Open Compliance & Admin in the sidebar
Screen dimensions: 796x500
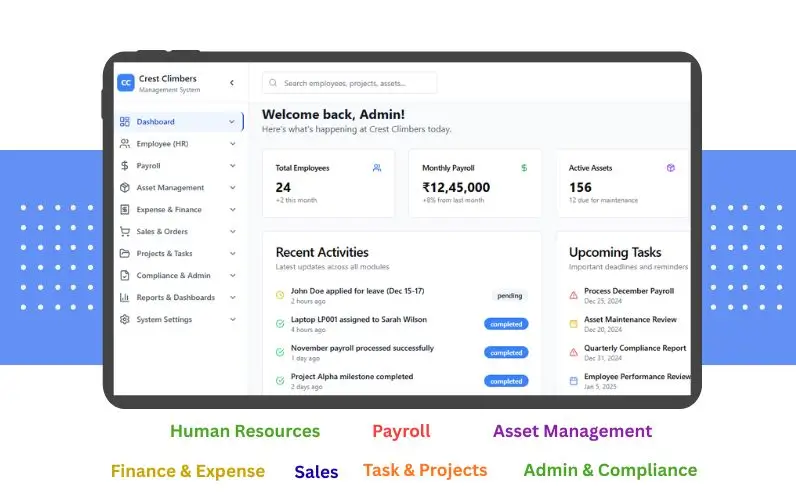178,275
